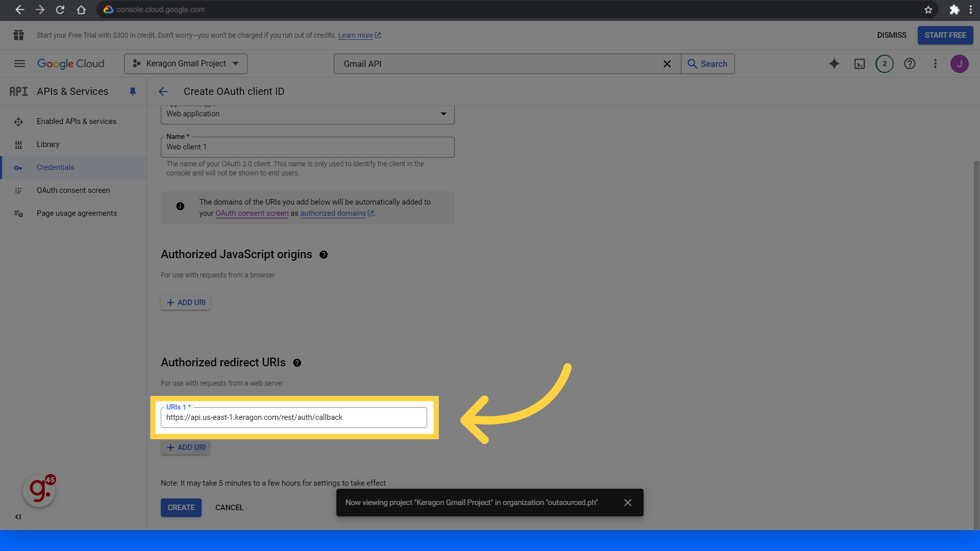980x551 pixels.
Task: Open Gemini AI assistant sparkle icon
Action: [834, 64]
